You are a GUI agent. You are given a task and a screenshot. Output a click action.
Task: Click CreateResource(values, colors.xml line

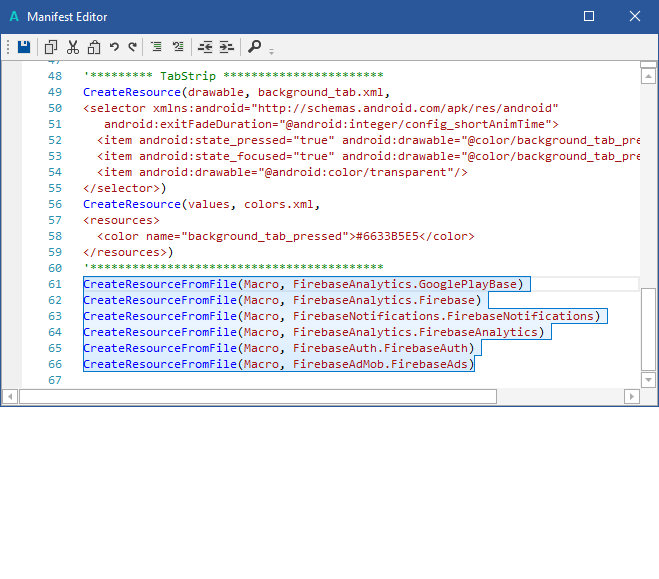202,204
